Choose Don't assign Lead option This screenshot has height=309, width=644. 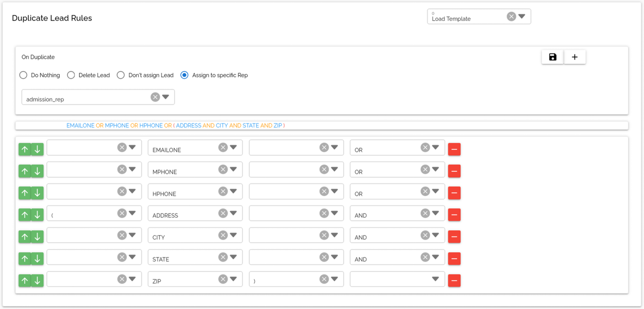click(121, 75)
